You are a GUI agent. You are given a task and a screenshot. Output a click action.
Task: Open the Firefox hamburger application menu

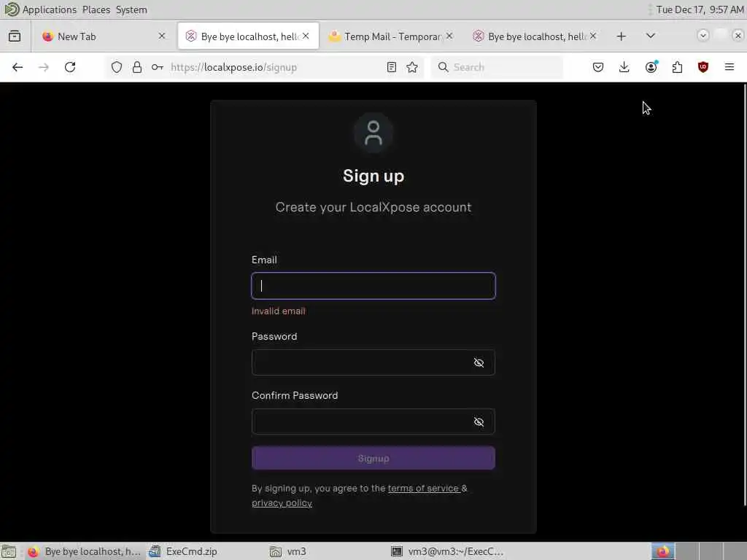729,67
